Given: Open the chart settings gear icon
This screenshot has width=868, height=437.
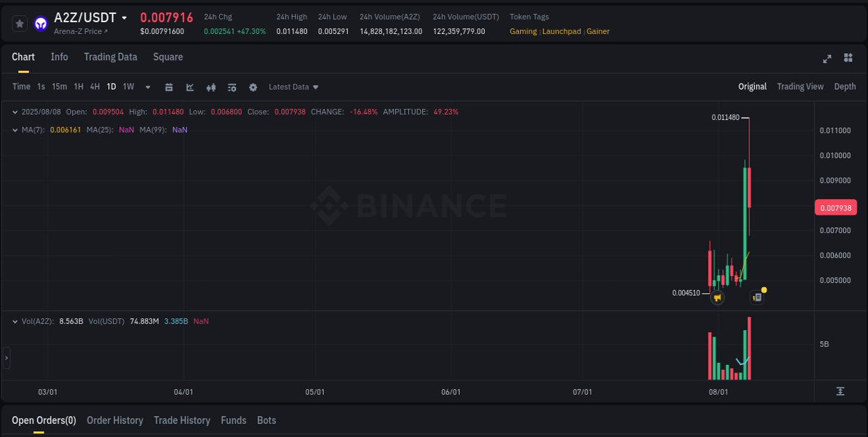Looking at the screenshot, I should tap(253, 87).
